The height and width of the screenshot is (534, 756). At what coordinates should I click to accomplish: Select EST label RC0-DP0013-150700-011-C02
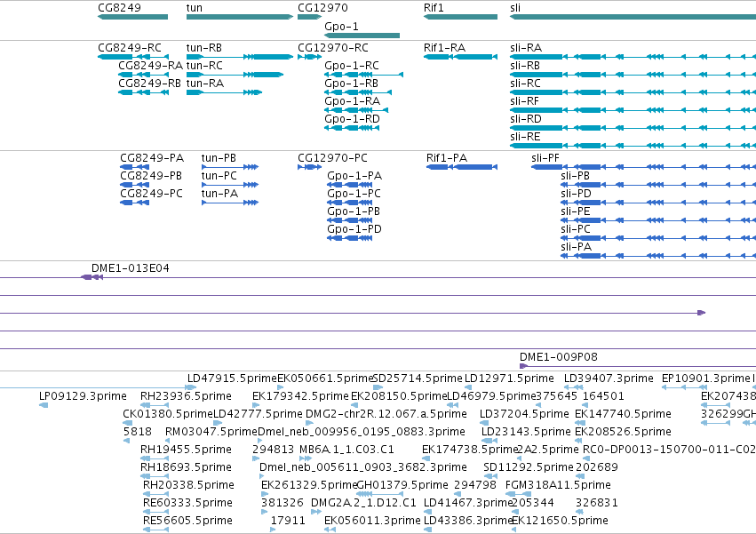[669, 450]
